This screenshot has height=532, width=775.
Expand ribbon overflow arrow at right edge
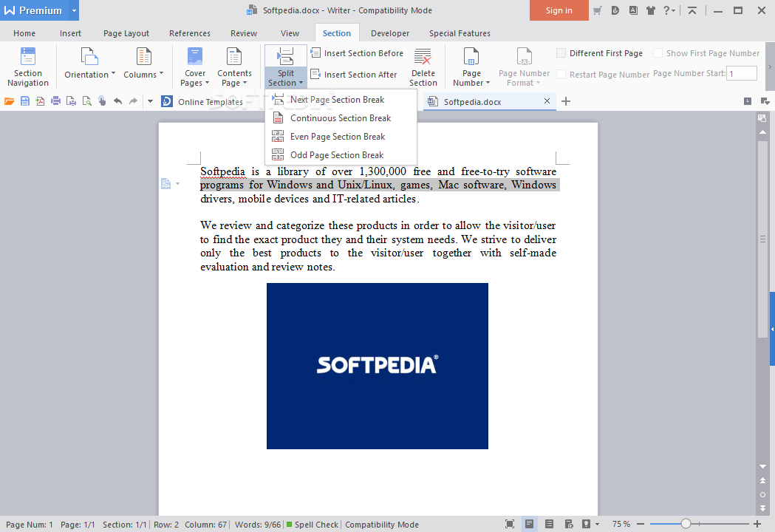[x=770, y=66]
